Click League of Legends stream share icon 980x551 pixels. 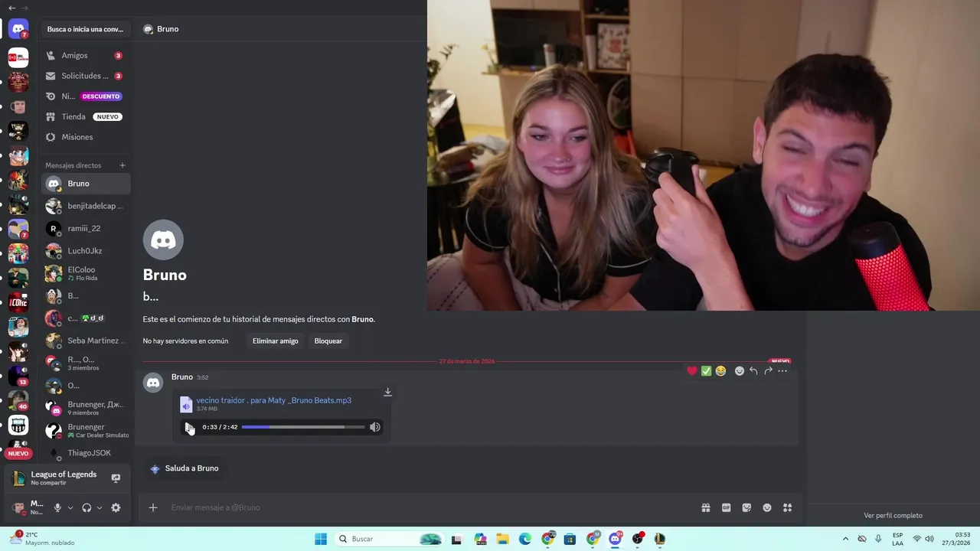pos(116,478)
